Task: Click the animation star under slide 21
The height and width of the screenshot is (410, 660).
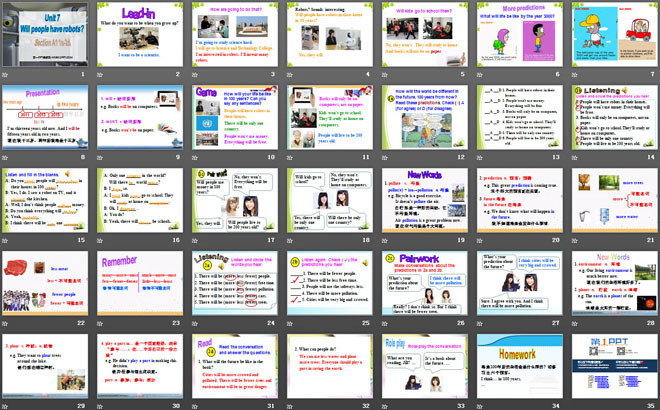Action: [575, 241]
